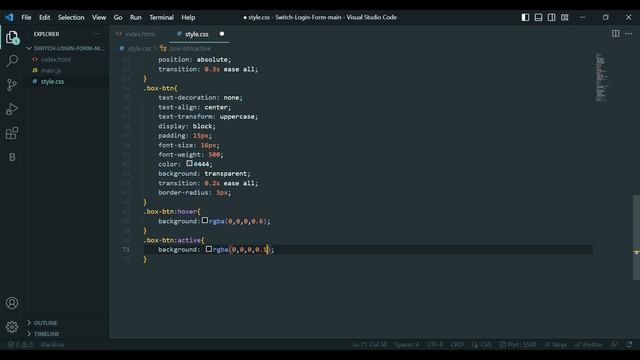Expand the OUTLINE section
The width and height of the screenshot is (640, 360).
click(x=45, y=323)
